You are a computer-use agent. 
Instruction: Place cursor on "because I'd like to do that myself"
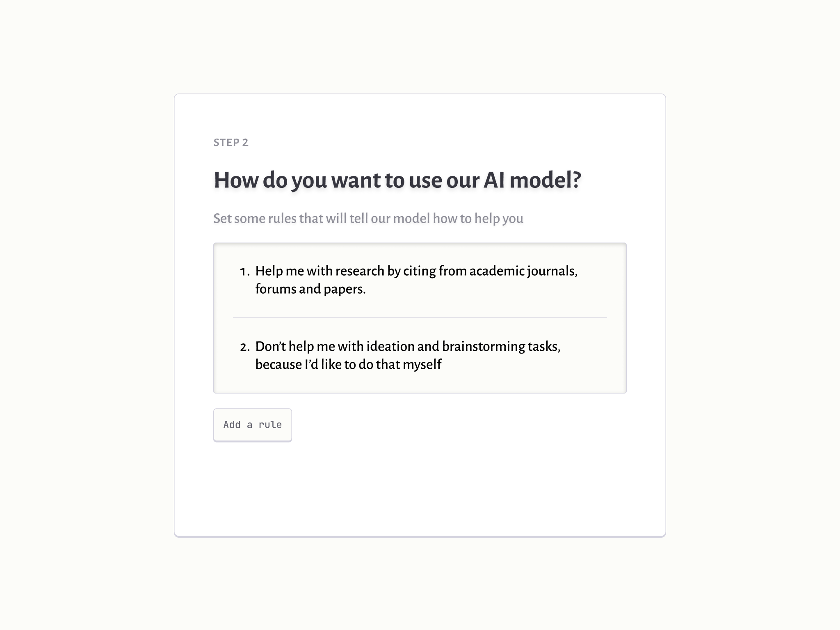(348, 364)
